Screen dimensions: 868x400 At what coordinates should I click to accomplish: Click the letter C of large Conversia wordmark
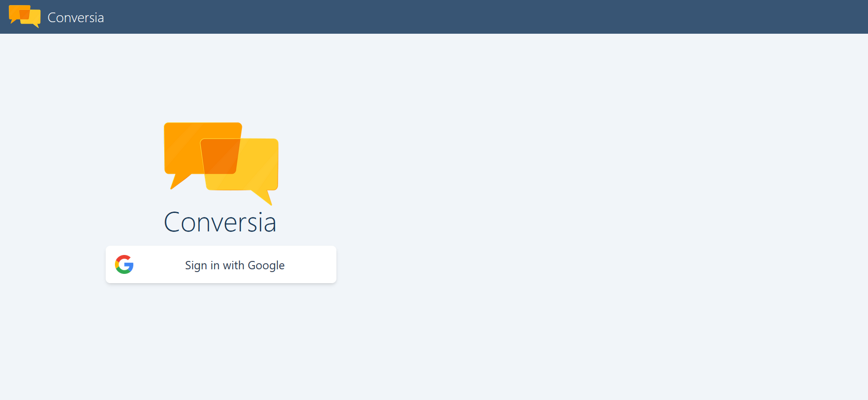pos(172,223)
